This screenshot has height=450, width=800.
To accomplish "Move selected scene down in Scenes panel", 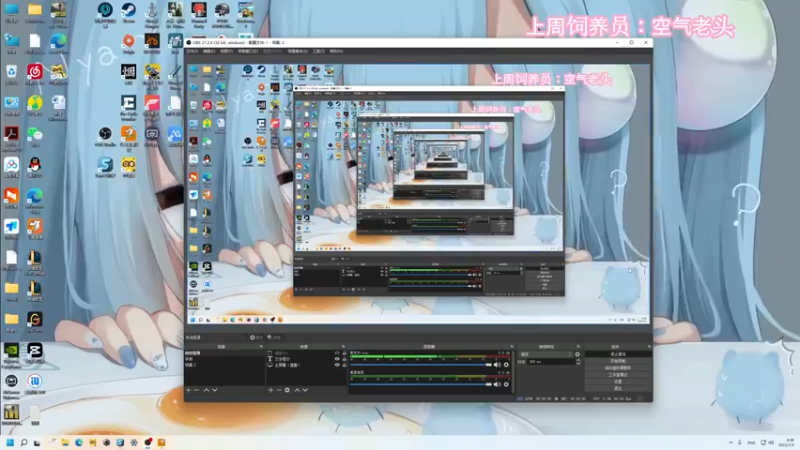I will coord(214,390).
